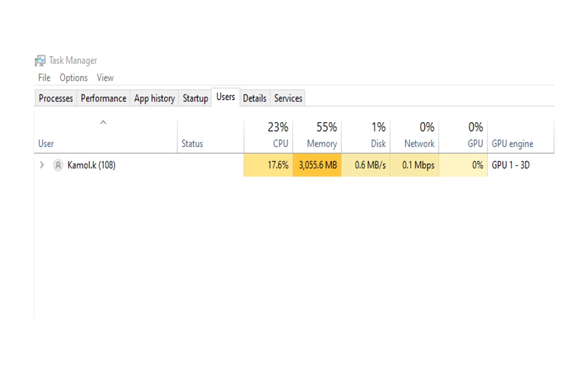
Task: Sort by the CPU column header
Action: pyautogui.click(x=268, y=135)
